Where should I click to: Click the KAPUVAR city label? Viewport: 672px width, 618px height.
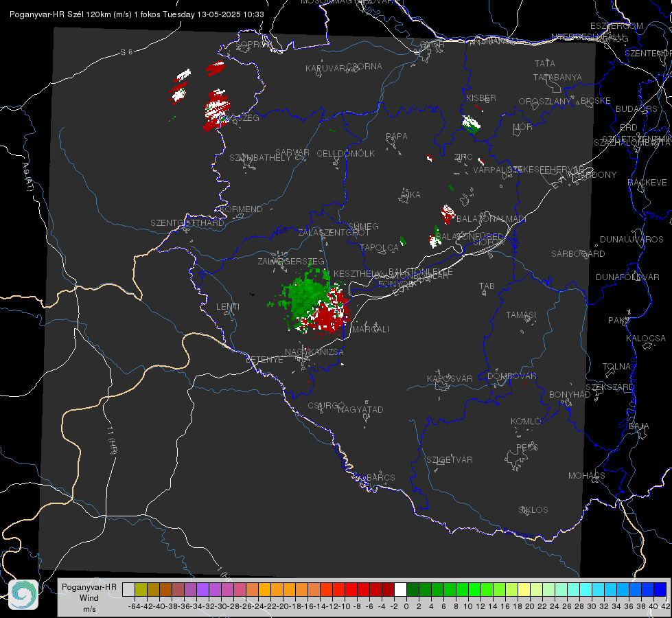326,68
